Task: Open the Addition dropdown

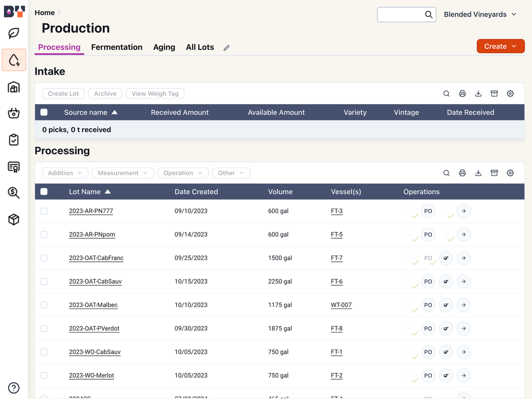Action: click(65, 173)
